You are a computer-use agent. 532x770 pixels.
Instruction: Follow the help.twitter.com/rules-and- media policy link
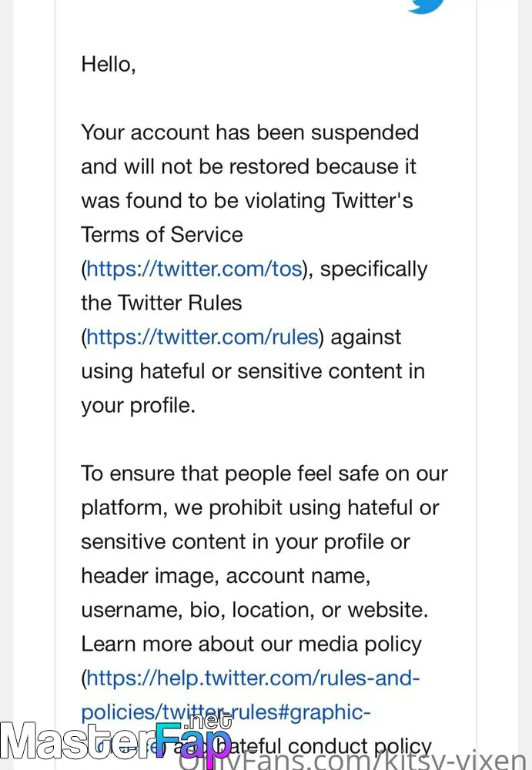tap(253, 678)
